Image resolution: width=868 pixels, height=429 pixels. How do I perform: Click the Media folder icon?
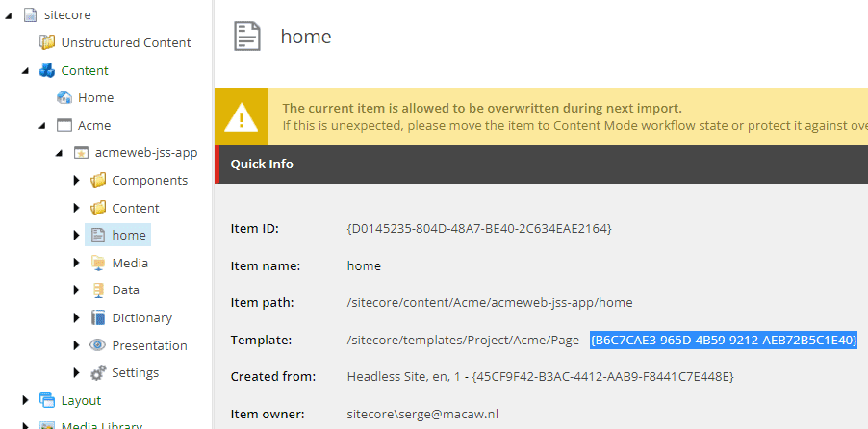pyautogui.click(x=98, y=263)
